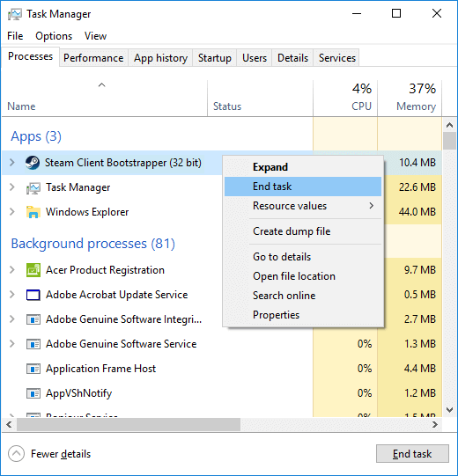Expand the Steam Client Bootstrapper row
Image resolution: width=458 pixels, height=476 pixels.
pyautogui.click(x=12, y=163)
